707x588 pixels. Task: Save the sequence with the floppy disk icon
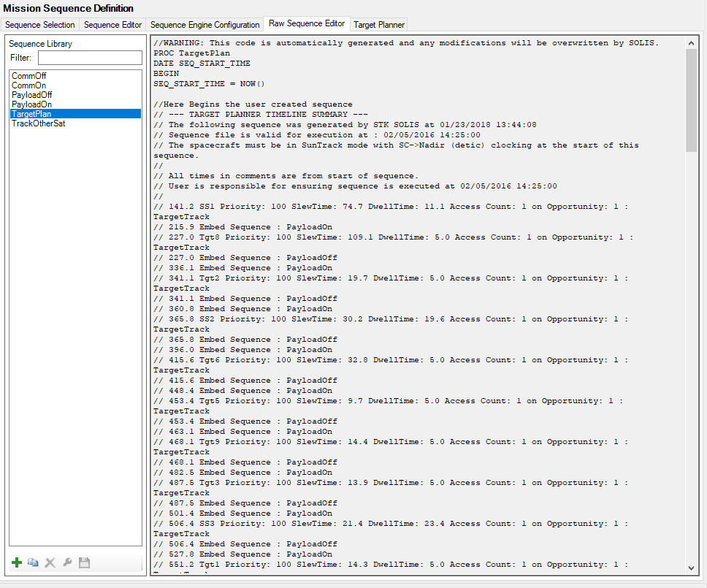pos(83,562)
